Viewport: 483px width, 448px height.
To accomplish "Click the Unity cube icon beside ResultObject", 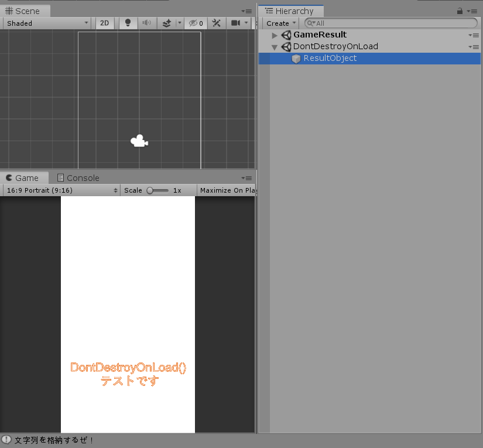I will click(x=296, y=58).
